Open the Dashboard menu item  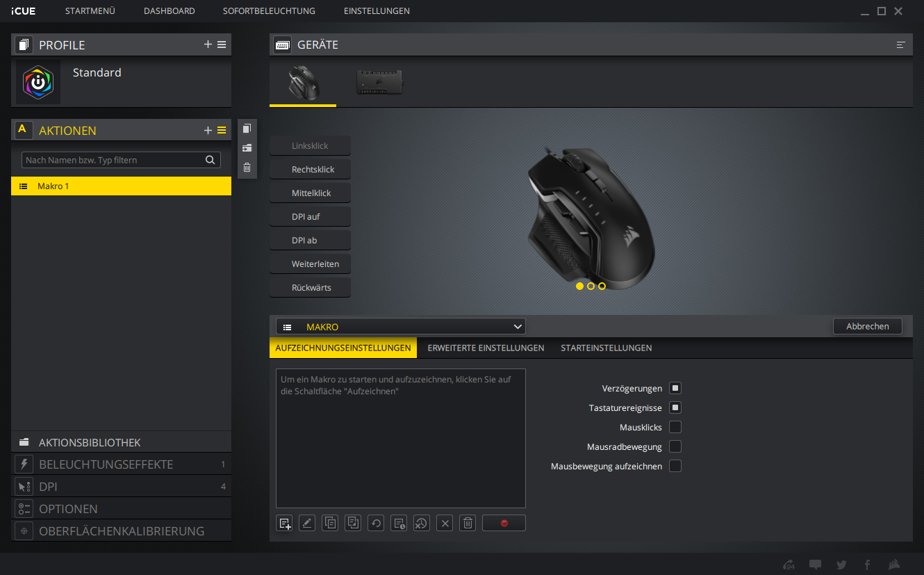(x=170, y=11)
